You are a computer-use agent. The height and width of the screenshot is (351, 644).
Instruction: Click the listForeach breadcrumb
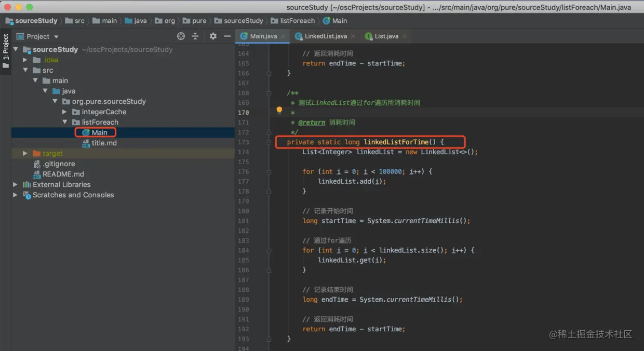click(x=293, y=21)
